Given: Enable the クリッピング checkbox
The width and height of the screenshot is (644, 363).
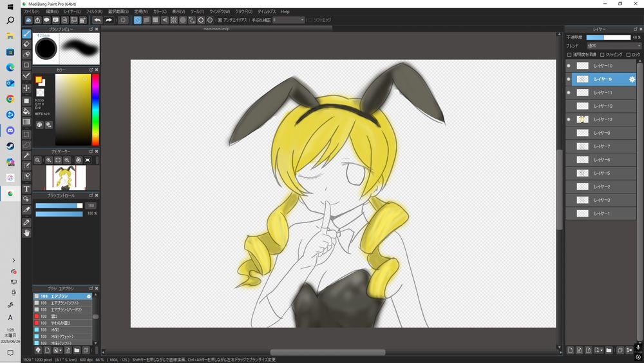Looking at the screenshot, I should pyautogui.click(x=602, y=55).
